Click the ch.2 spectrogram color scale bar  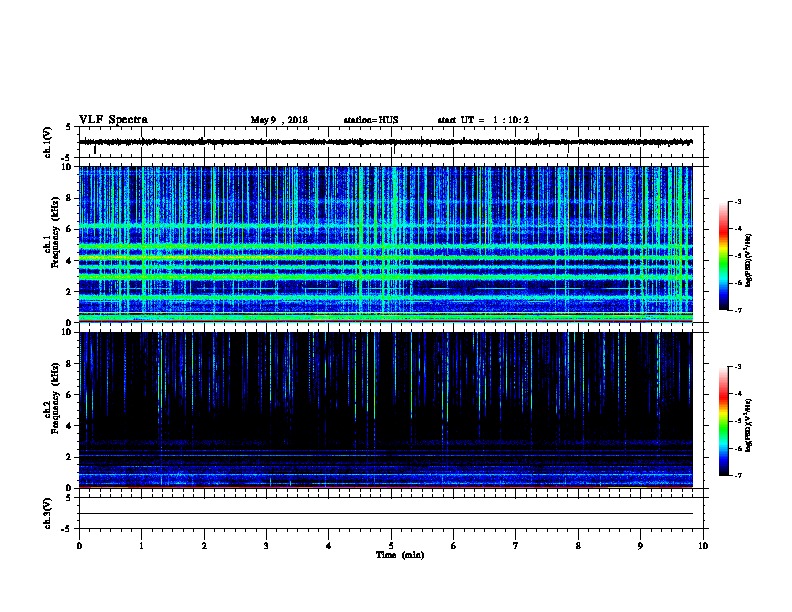pos(724,421)
